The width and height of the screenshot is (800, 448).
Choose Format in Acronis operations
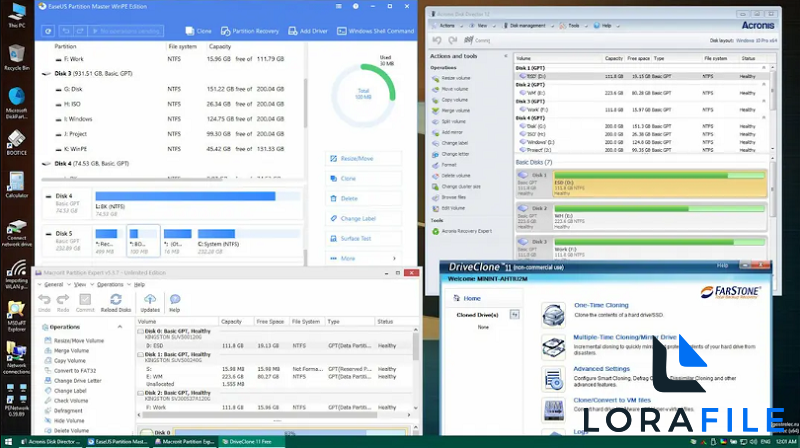(x=444, y=165)
